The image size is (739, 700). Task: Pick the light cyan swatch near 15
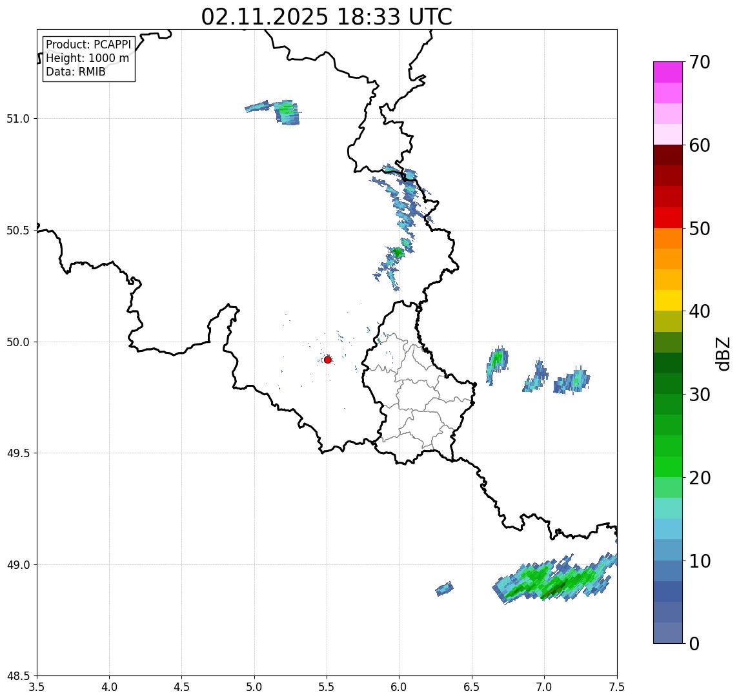(668, 508)
